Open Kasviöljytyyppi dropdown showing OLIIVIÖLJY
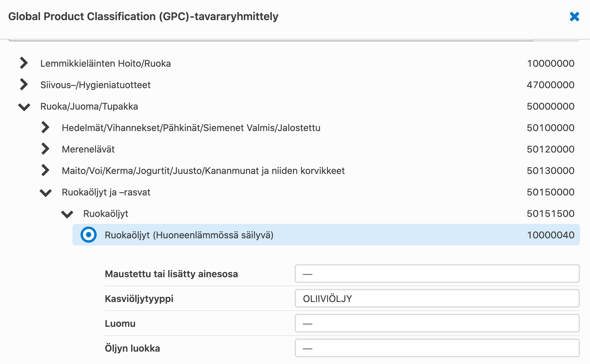The image size is (590, 364). point(437,299)
